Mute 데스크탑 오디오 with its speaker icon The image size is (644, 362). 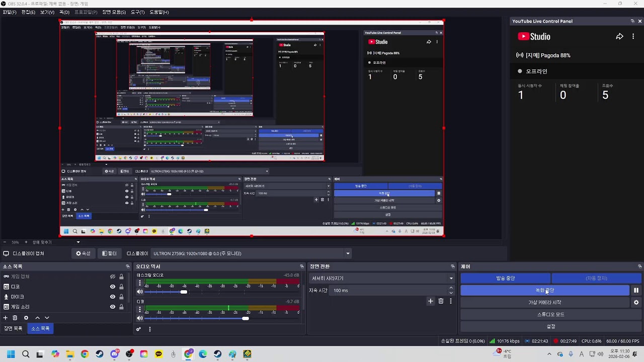pyautogui.click(x=140, y=292)
